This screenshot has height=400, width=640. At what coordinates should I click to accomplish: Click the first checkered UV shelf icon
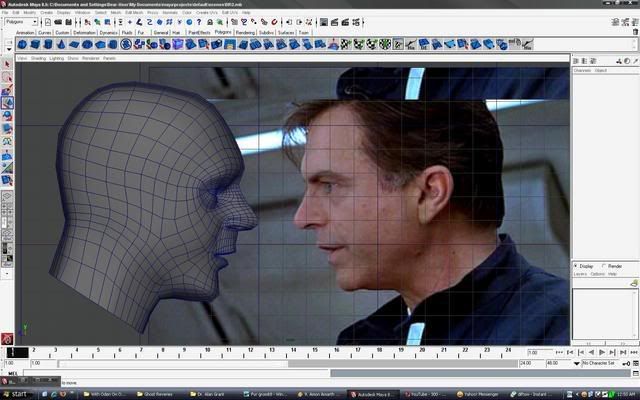click(346, 44)
